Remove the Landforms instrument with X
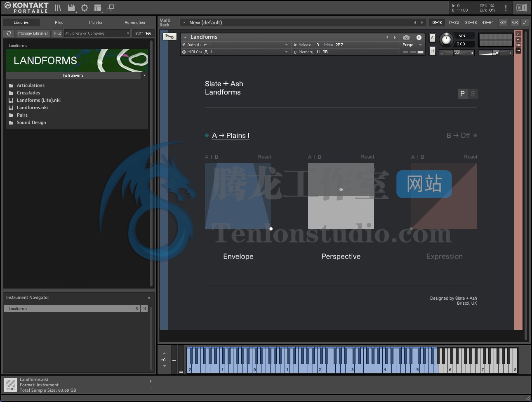The height and width of the screenshot is (402, 532). [x=518, y=33]
